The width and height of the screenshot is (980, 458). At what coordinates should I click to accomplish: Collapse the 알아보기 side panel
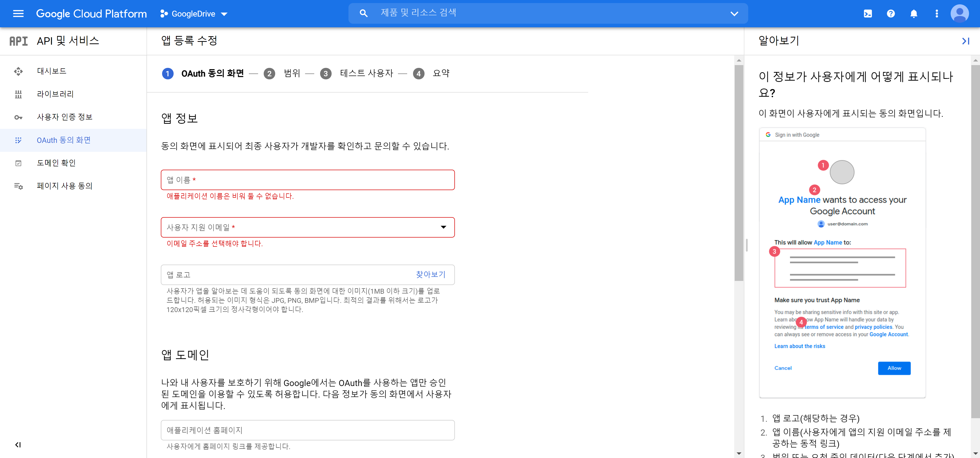pyautogui.click(x=965, y=41)
